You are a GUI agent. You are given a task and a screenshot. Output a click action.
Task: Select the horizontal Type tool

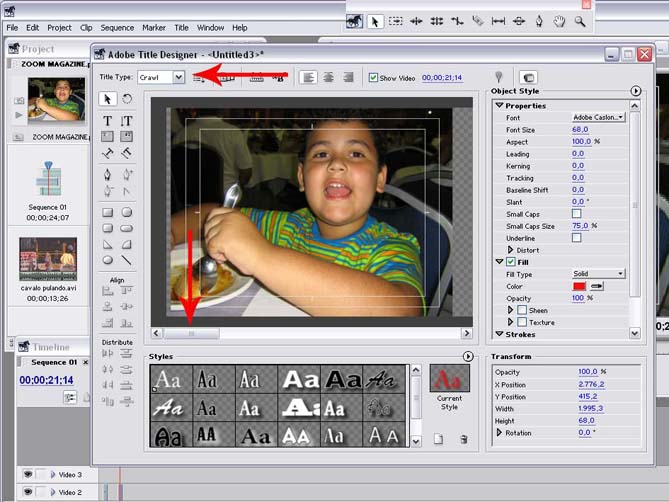click(x=108, y=120)
